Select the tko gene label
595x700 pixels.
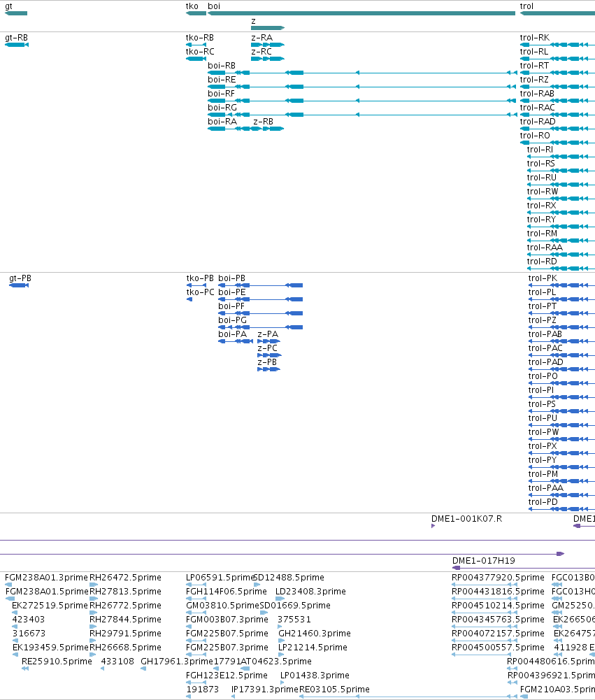tap(192, 6)
